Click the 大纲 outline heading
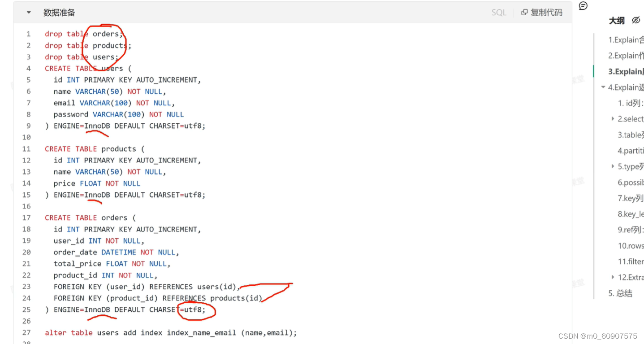Viewport: 644px width, 344px height. 617,20
